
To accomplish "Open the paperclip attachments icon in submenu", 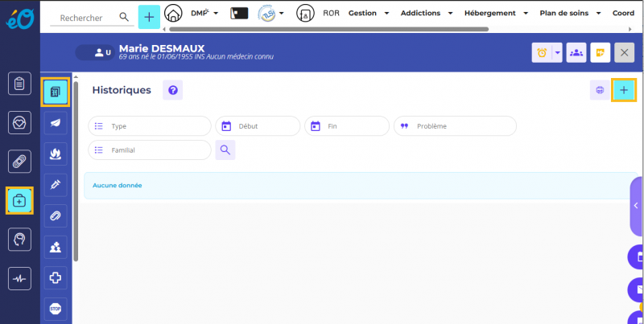I will tap(56, 215).
